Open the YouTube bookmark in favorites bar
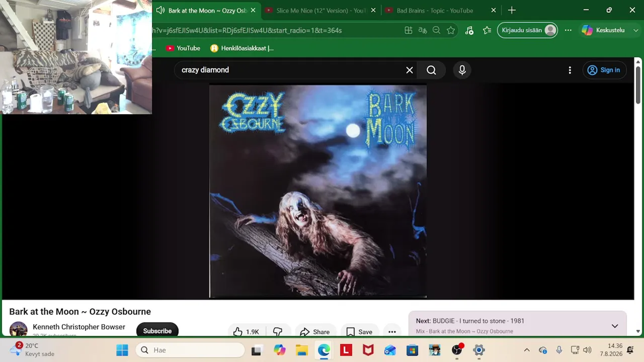The image size is (644, 362). pyautogui.click(x=183, y=48)
